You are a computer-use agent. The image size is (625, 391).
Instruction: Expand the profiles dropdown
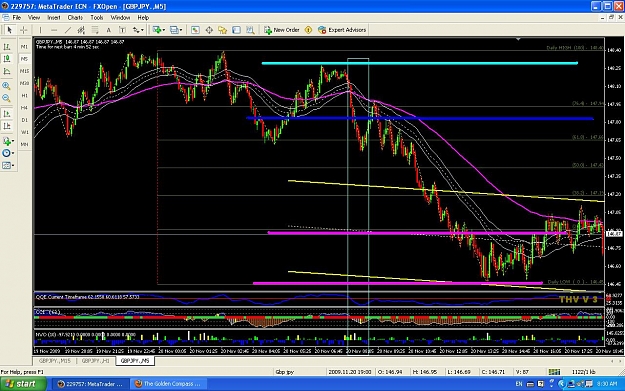click(x=176, y=30)
